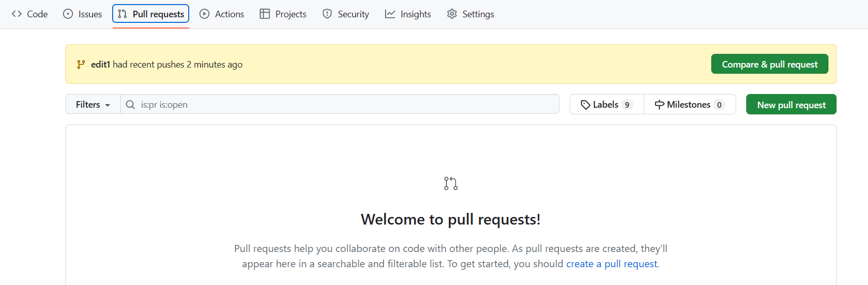Click the large pull request icon above Welcome
The image size is (868, 285).
(x=450, y=183)
